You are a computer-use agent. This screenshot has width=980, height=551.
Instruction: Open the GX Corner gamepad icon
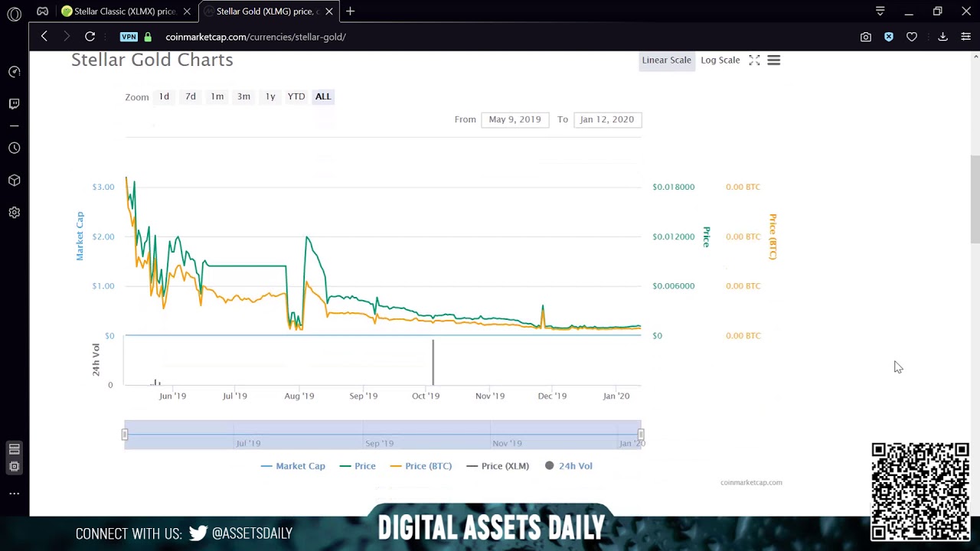42,11
